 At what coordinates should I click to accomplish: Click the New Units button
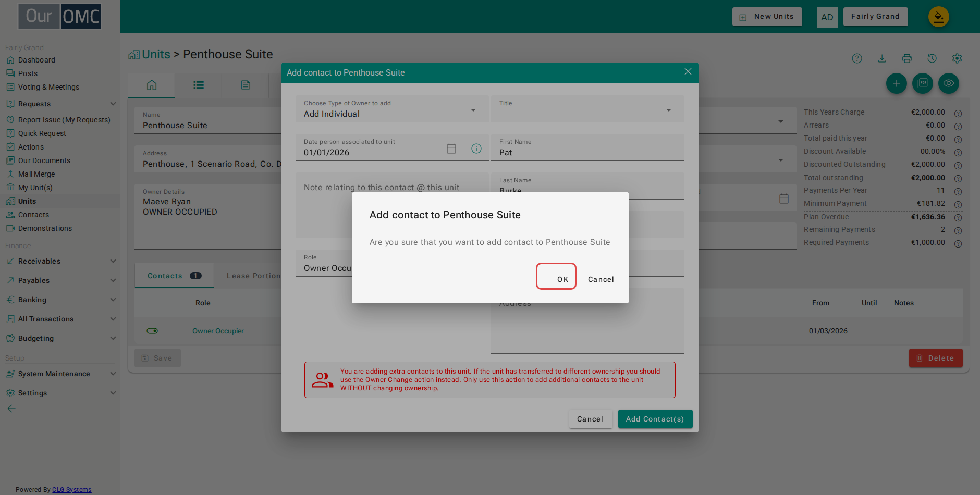[x=767, y=17]
